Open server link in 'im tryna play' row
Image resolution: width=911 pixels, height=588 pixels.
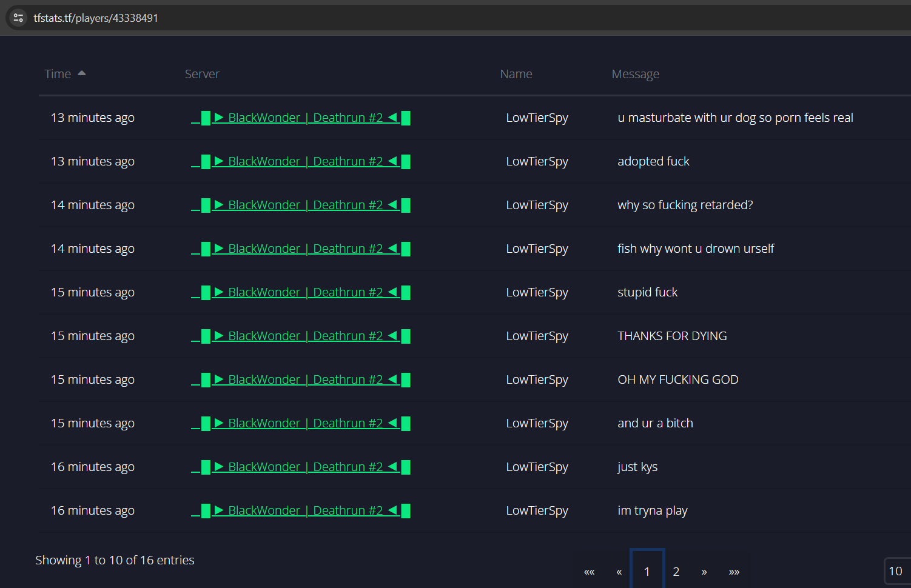[301, 510]
